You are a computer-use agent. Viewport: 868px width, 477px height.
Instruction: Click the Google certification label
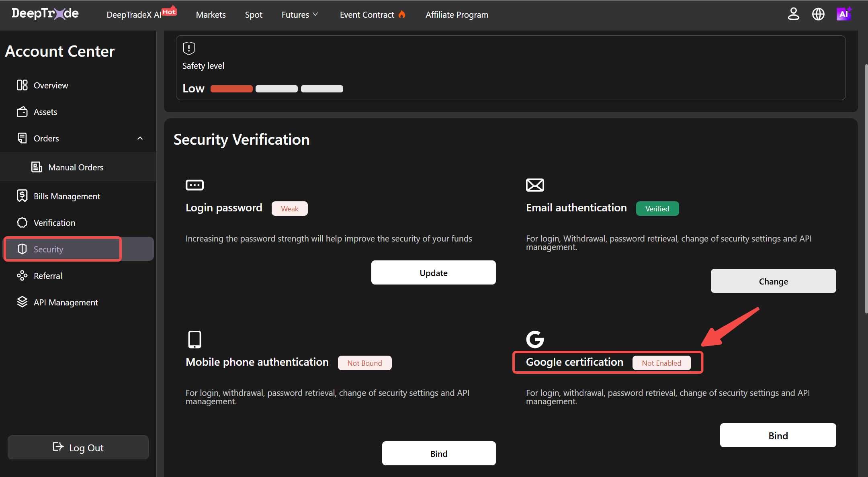tap(575, 362)
